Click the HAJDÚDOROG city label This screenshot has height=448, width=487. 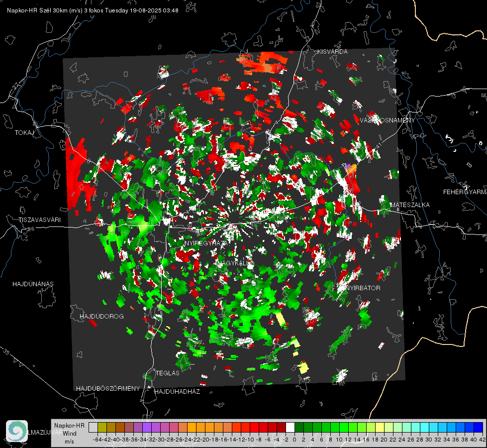101,317
